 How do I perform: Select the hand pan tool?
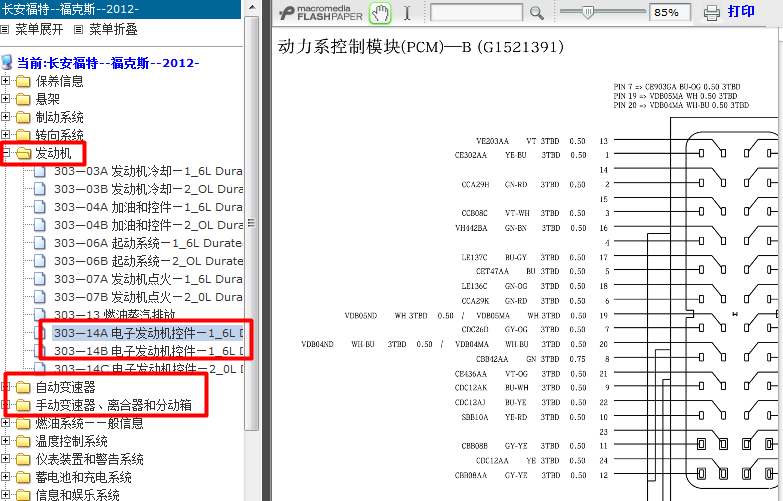point(380,13)
